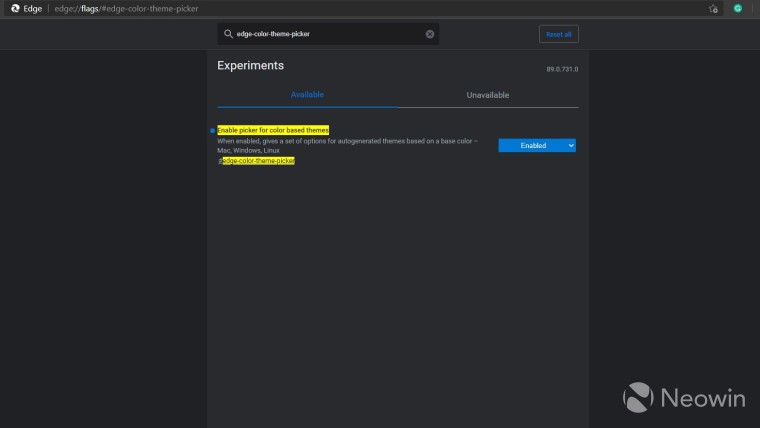Clear the flags search text
Screen dimensions: 760x428
pos(429,34)
